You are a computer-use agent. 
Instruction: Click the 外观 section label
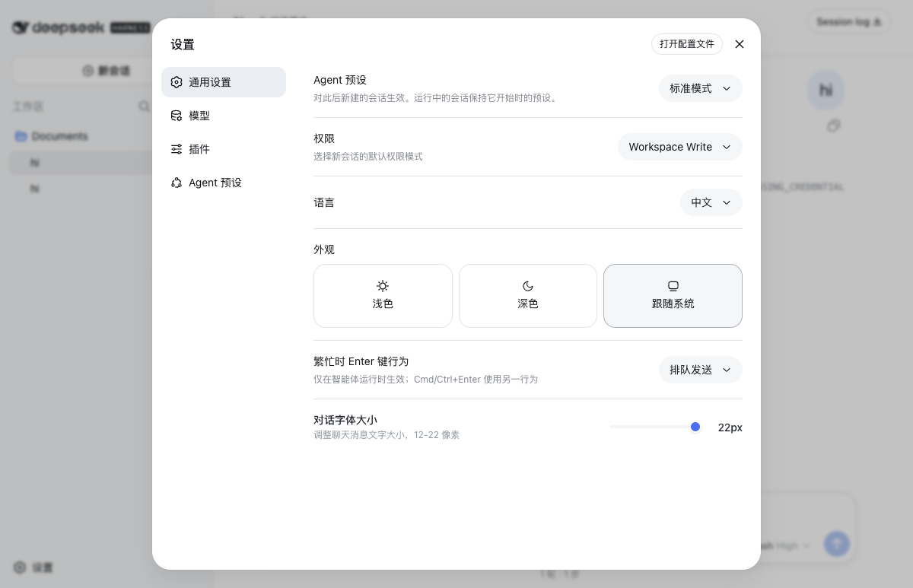[x=324, y=250]
